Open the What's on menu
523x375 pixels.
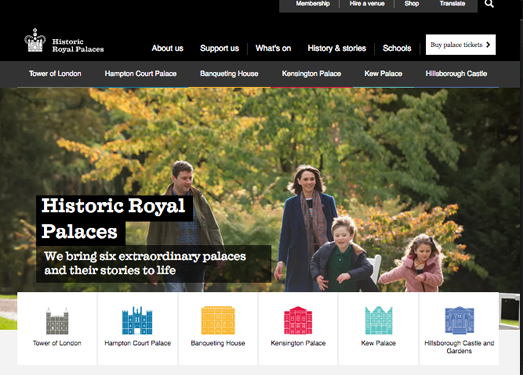[273, 48]
